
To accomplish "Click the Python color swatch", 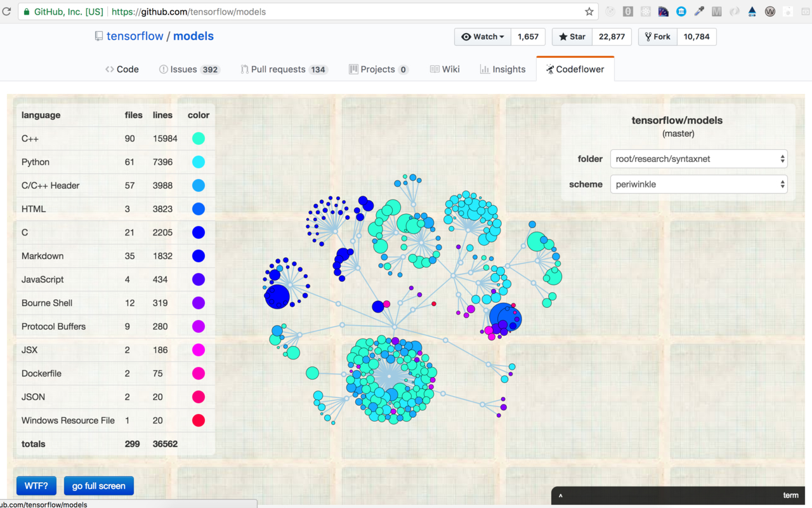I will point(199,162).
